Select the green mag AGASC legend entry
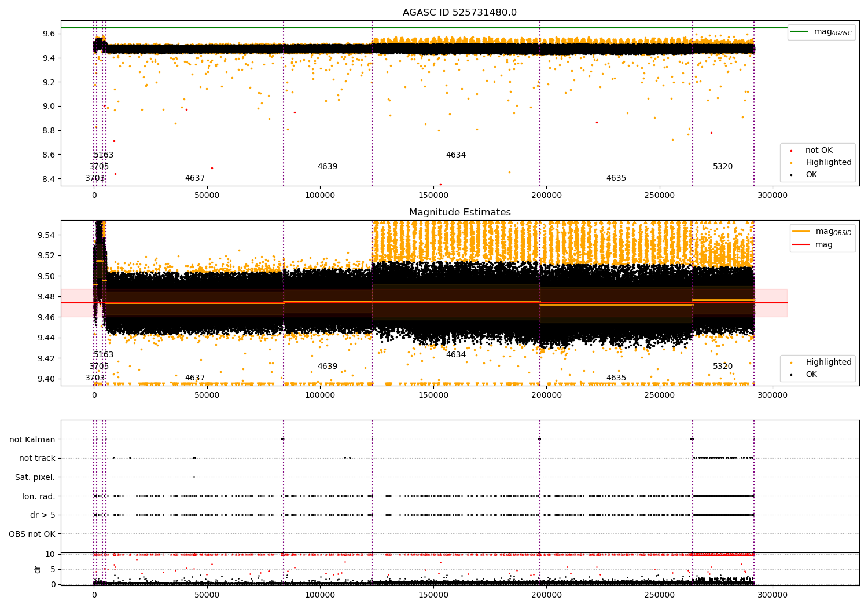 pos(822,32)
